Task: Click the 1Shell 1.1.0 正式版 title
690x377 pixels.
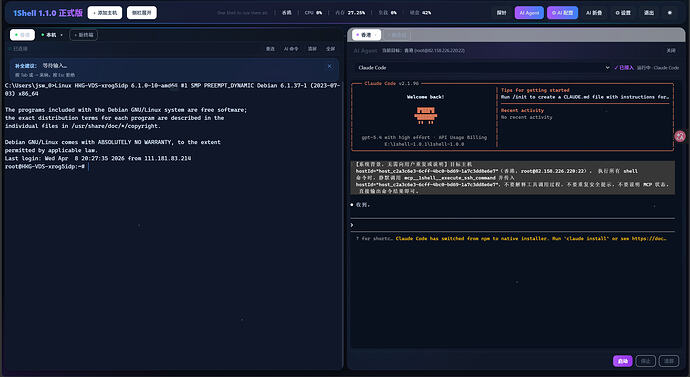Action: pyautogui.click(x=48, y=13)
